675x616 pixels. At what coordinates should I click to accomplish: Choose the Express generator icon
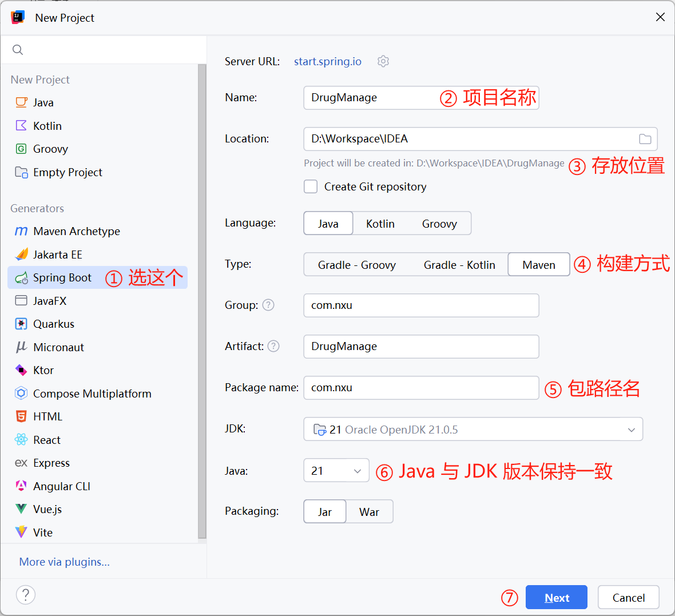[x=21, y=463]
